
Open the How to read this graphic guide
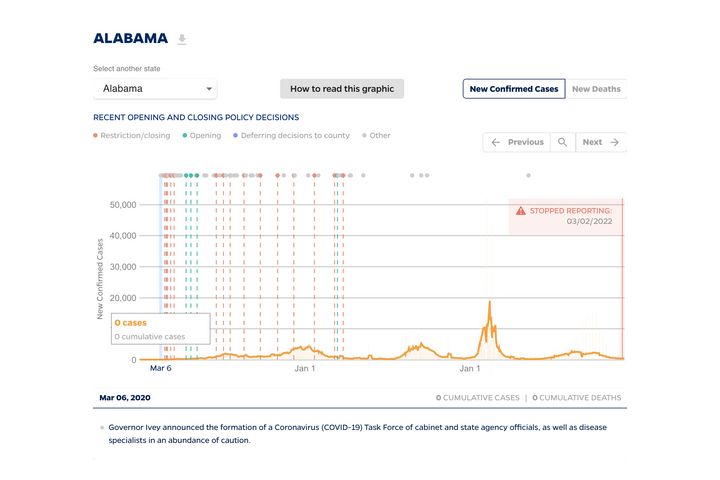[342, 89]
